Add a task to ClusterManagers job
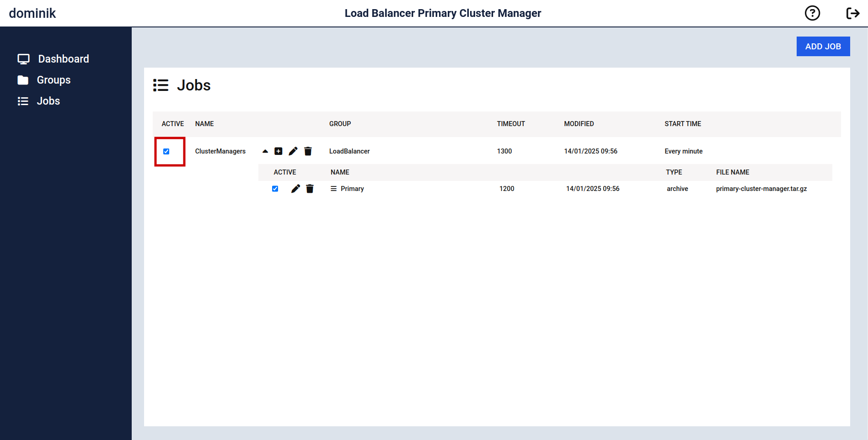This screenshot has width=868, height=440. point(278,151)
